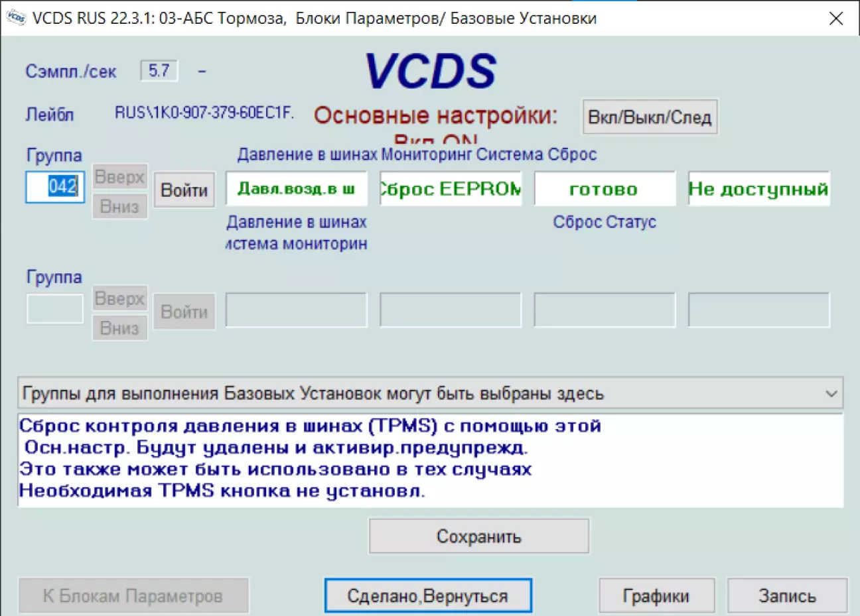Click Вверх stepper for the second group
860x616 pixels.
[x=119, y=299]
